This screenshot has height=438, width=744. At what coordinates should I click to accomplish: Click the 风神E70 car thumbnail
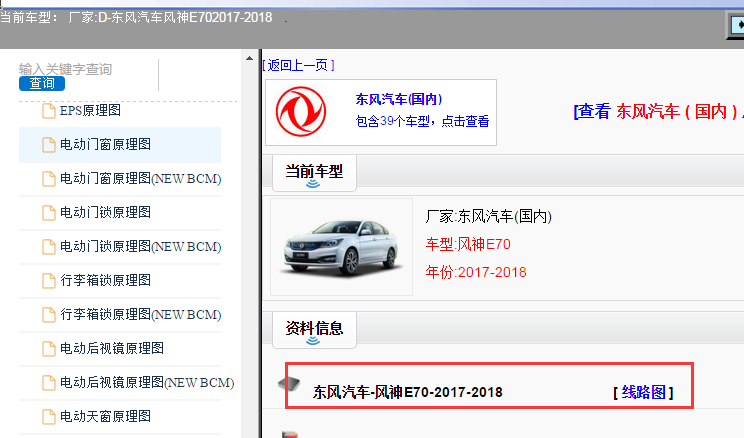[342, 247]
